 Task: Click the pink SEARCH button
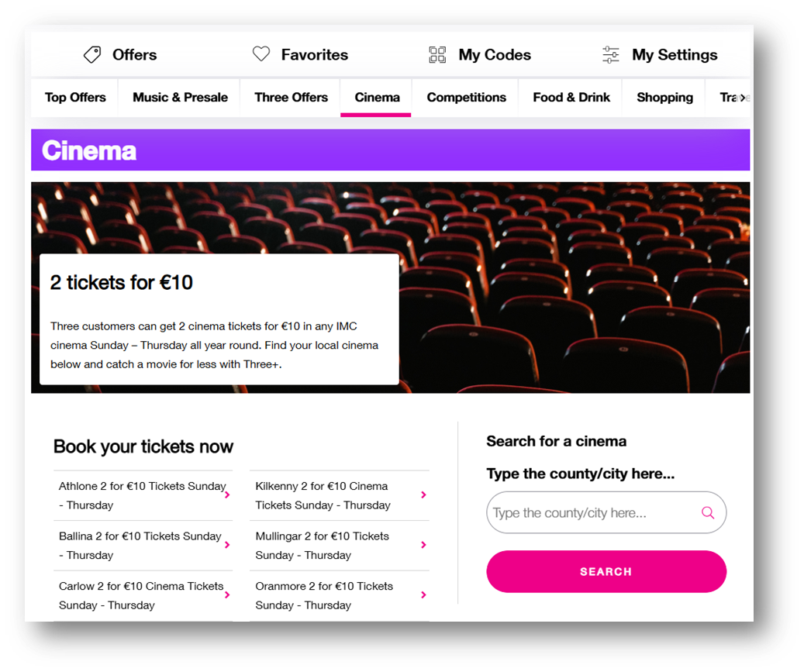tap(606, 571)
